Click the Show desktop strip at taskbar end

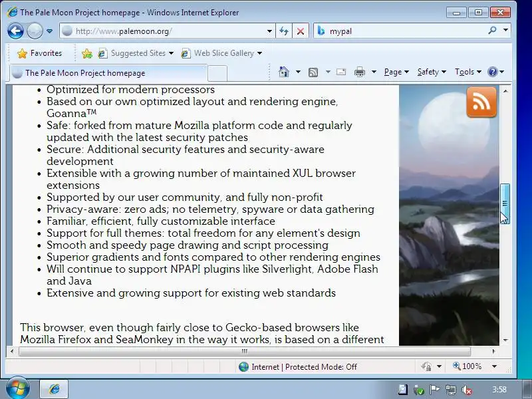pos(527,390)
